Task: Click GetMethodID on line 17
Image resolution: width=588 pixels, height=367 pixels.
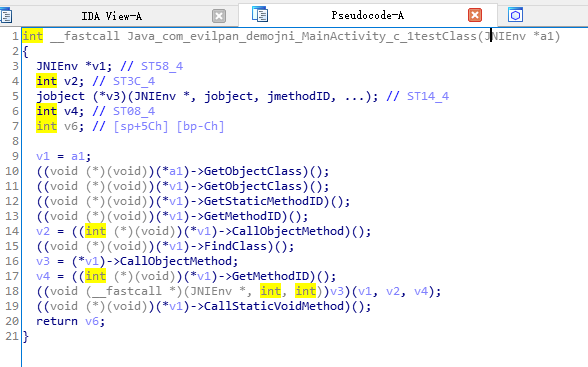Action: [270, 276]
